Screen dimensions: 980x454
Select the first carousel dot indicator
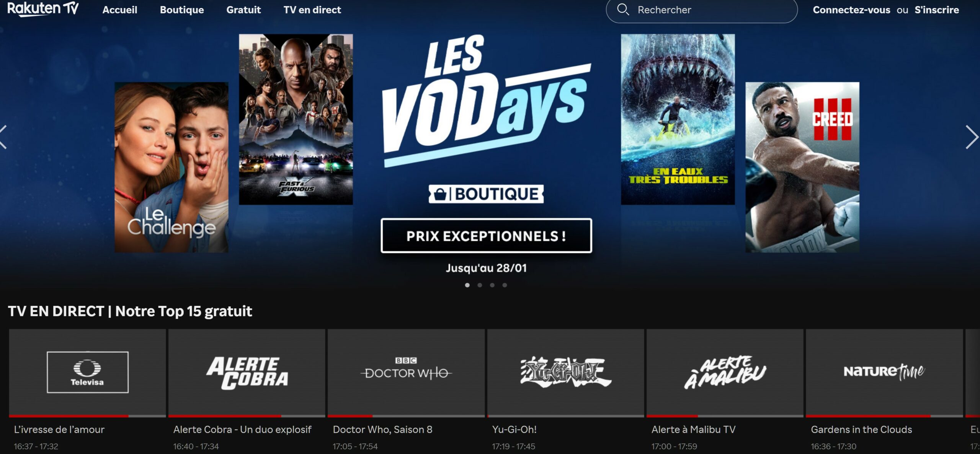tap(467, 285)
